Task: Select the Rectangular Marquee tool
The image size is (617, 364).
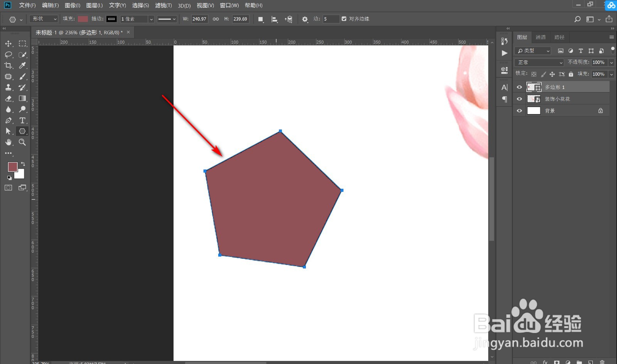Action: click(22, 44)
